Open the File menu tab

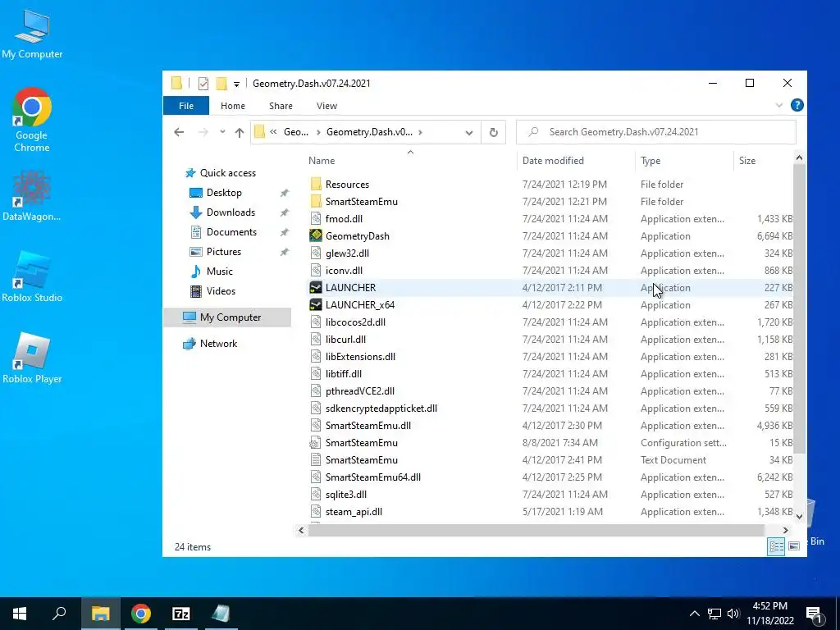(186, 106)
